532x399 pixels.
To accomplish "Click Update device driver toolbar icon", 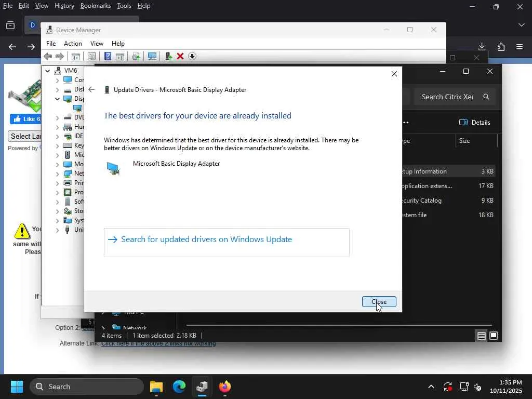I will pyautogui.click(x=169, y=56).
